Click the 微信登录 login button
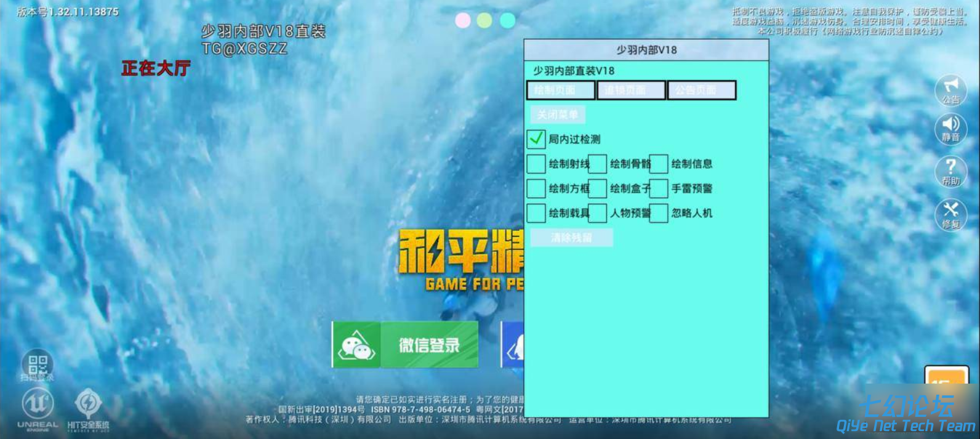This screenshot has height=439, width=980. coord(405,345)
